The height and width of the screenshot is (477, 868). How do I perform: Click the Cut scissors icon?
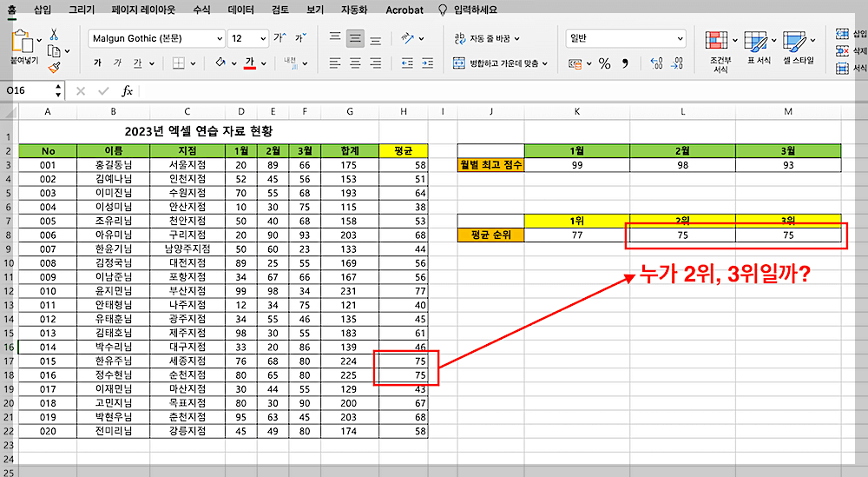click(54, 35)
